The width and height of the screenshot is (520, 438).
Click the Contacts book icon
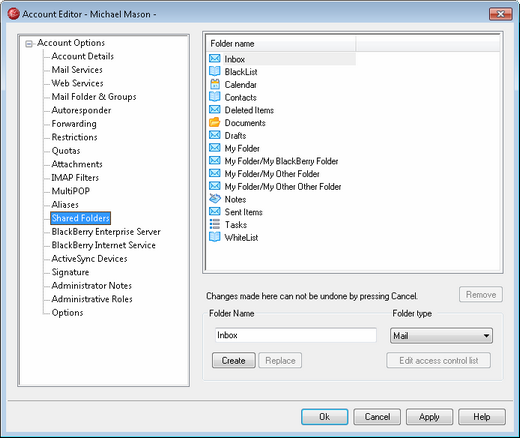click(215, 97)
